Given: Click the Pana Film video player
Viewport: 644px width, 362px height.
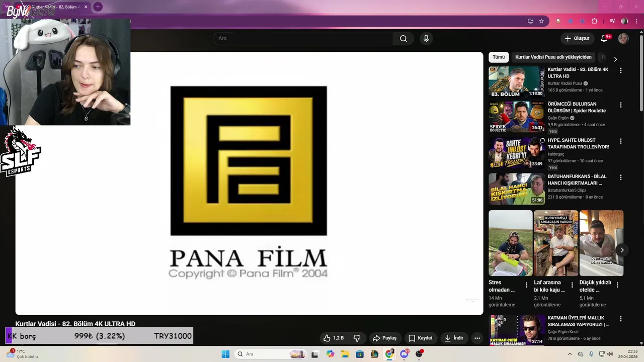Looking at the screenshot, I should click(249, 184).
